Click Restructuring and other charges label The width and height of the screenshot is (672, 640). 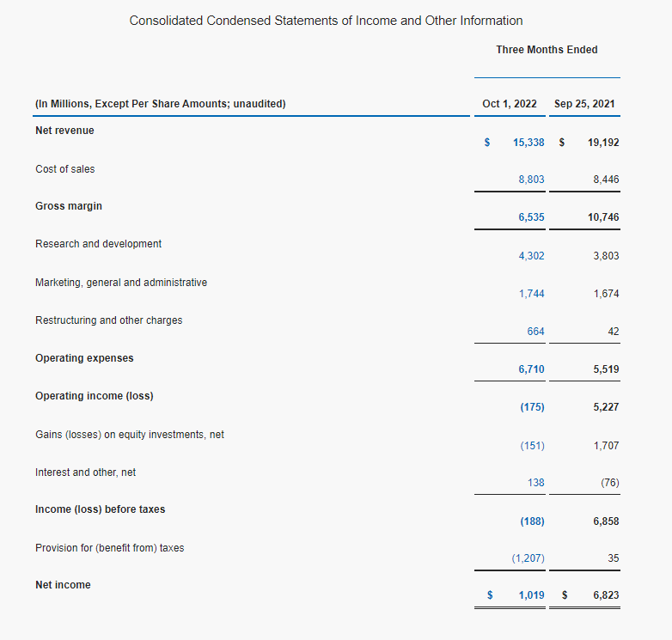(x=108, y=320)
